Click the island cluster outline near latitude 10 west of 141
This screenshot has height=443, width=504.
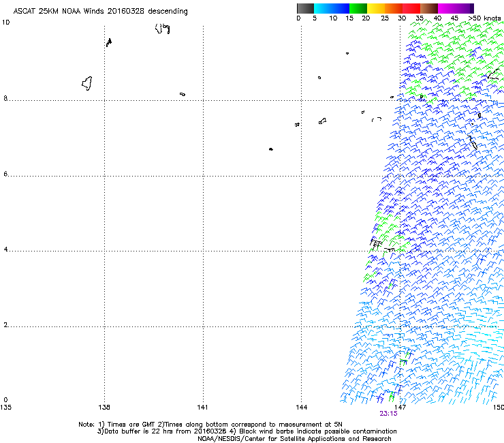tap(162, 29)
